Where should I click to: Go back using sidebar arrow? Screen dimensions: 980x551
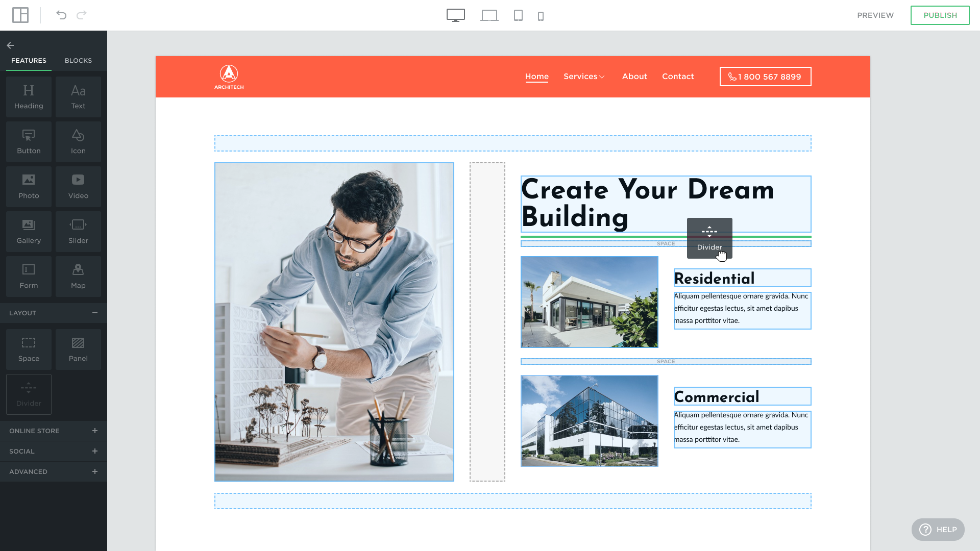tap(10, 45)
